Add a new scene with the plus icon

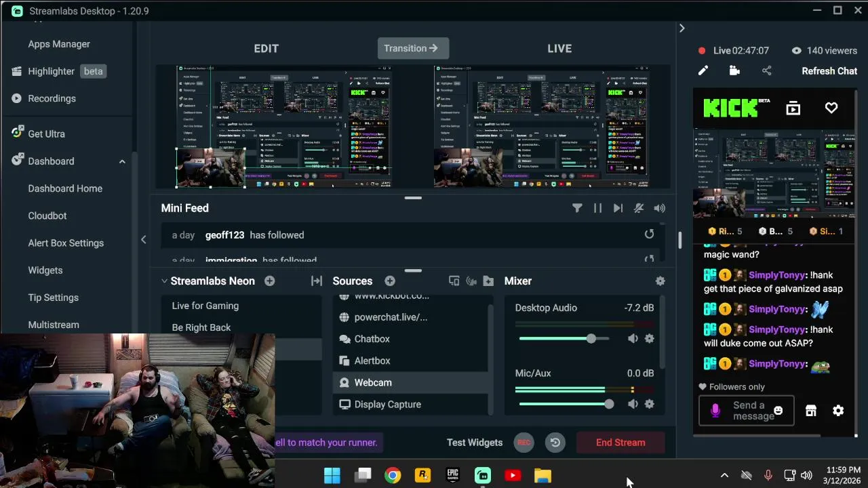[x=269, y=281]
